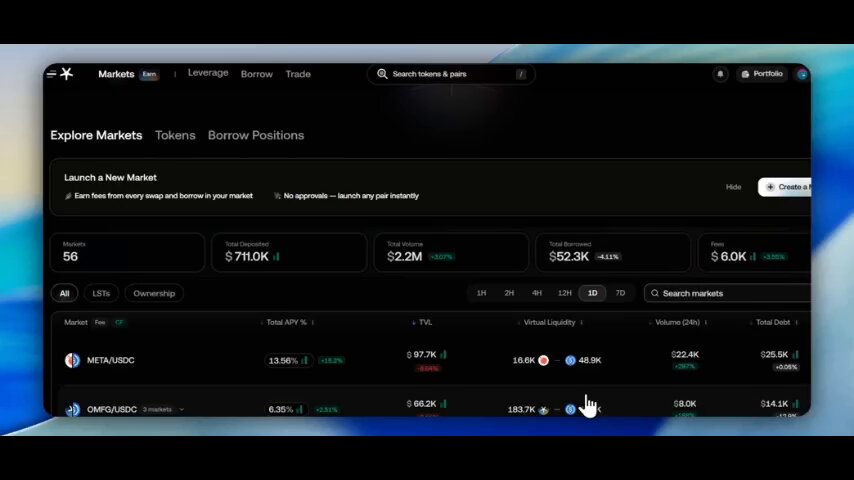Click chart icon next to 13.56% APY
854x480 pixels.
click(304, 360)
